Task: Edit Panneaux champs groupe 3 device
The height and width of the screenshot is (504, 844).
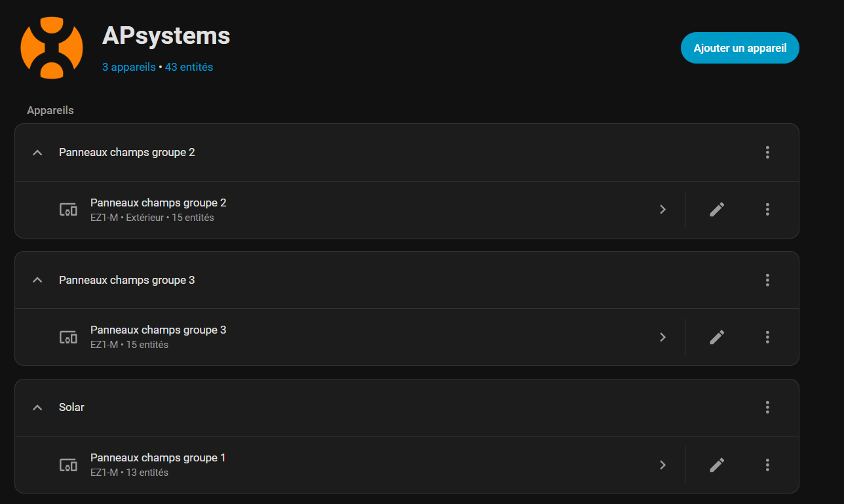Action: 717,337
